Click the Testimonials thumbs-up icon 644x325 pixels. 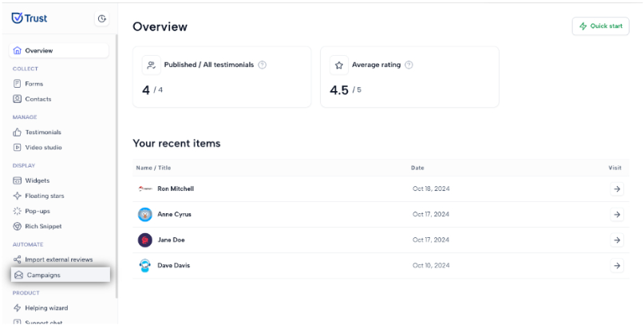click(18, 132)
